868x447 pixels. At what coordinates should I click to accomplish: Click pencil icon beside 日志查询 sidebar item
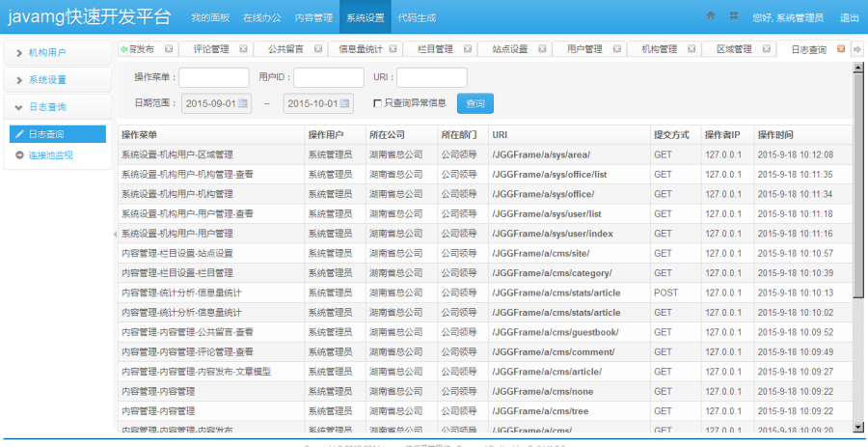19,134
